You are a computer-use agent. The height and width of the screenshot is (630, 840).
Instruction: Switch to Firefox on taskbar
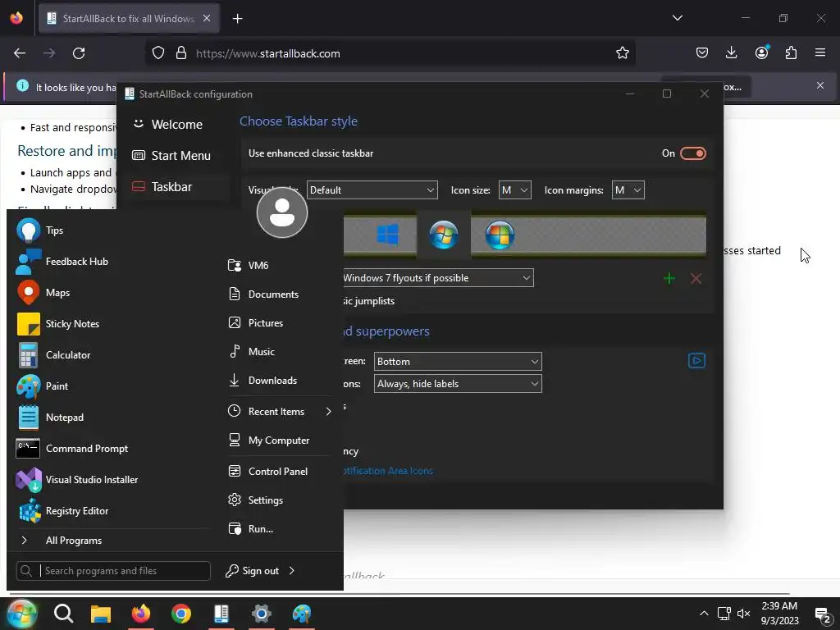pyautogui.click(x=141, y=614)
